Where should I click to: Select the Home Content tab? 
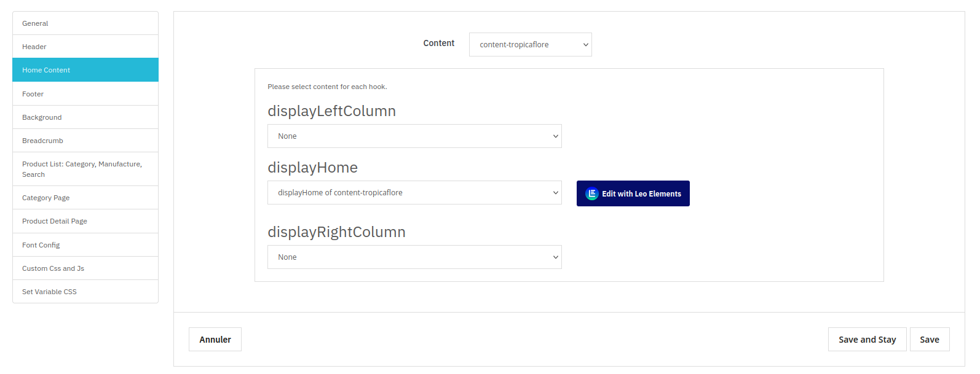pyautogui.click(x=85, y=70)
